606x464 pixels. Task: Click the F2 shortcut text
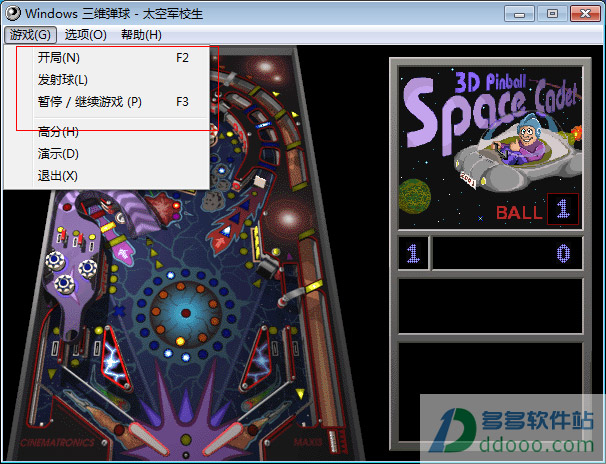pyautogui.click(x=182, y=58)
